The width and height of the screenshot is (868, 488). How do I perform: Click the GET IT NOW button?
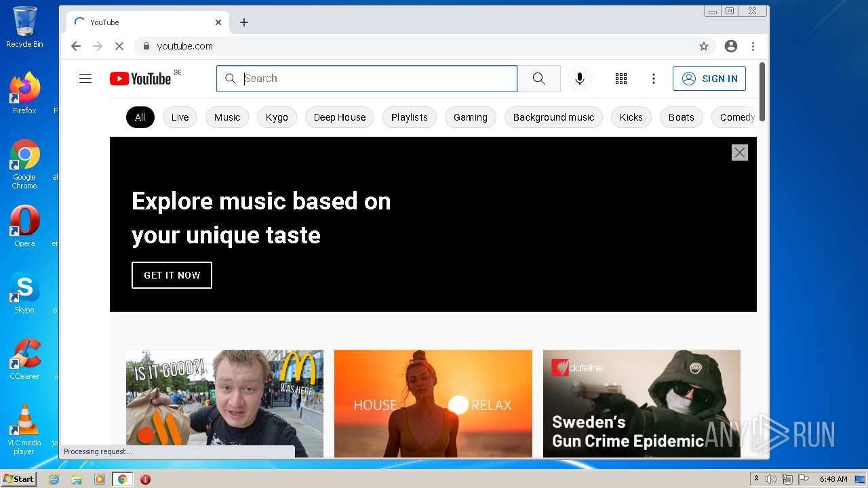point(172,275)
